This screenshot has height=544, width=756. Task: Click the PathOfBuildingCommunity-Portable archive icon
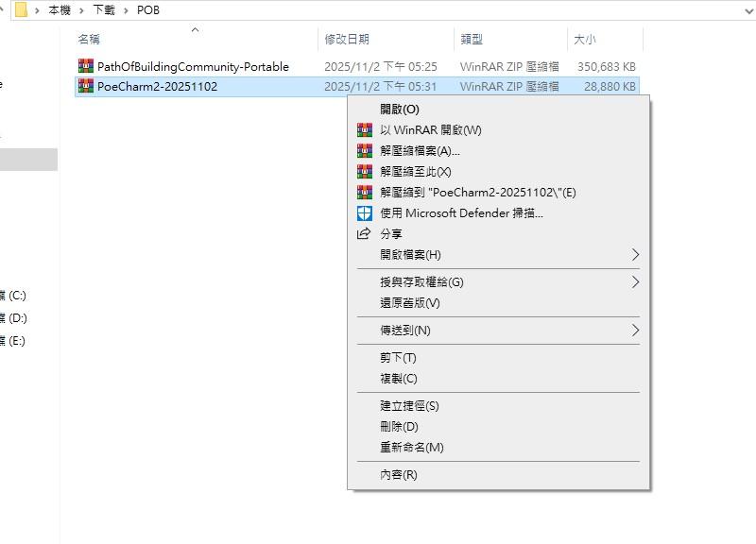pos(86,66)
